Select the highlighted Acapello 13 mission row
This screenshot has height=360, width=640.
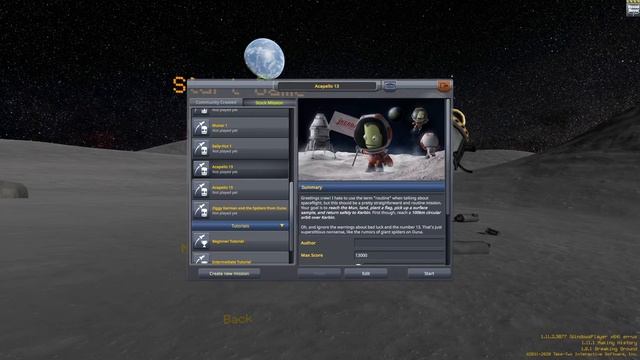(x=240, y=169)
